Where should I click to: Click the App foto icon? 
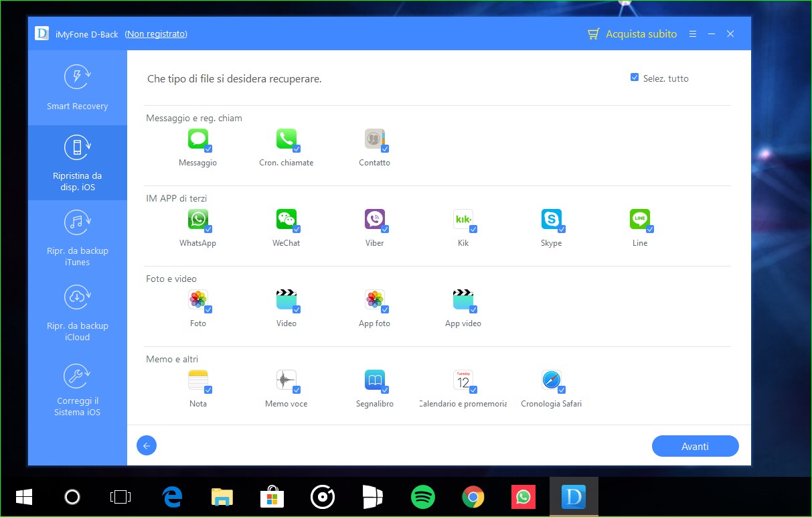[x=374, y=300]
